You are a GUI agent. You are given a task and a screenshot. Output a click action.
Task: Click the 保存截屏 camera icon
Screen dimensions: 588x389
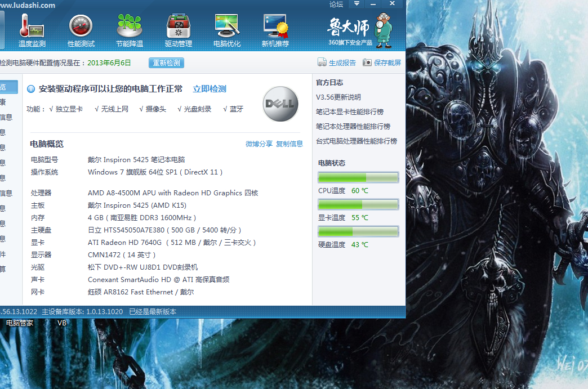tap(367, 62)
